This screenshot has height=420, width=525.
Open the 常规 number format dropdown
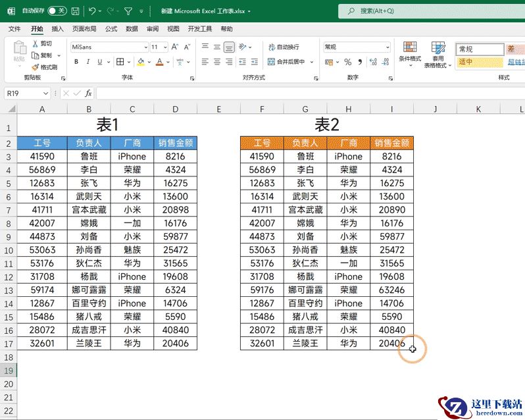387,47
